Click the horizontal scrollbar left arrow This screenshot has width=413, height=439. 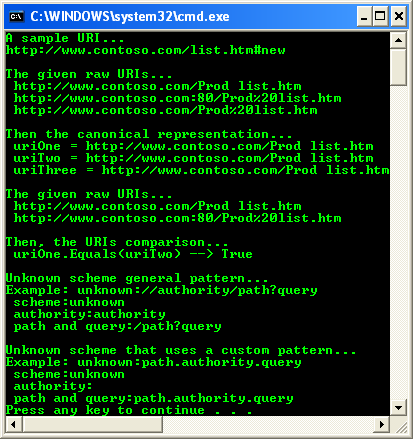[x=14, y=424]
